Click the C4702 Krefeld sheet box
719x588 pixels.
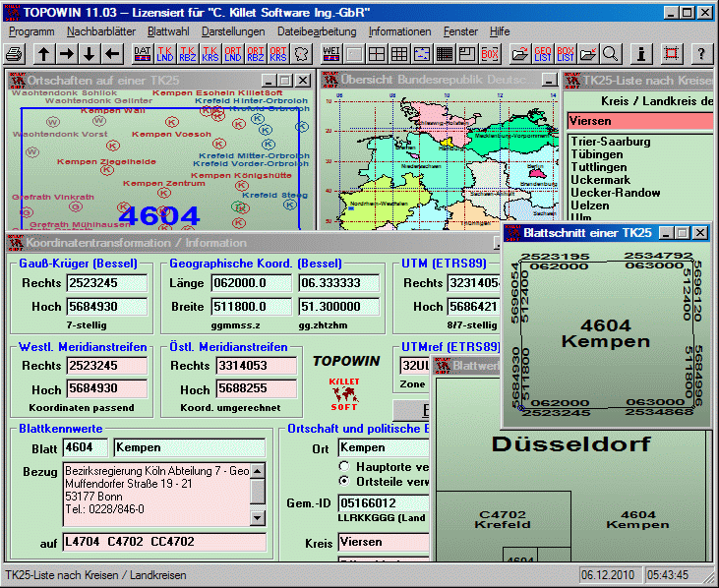pyautogui.click(x=503, y=519)
